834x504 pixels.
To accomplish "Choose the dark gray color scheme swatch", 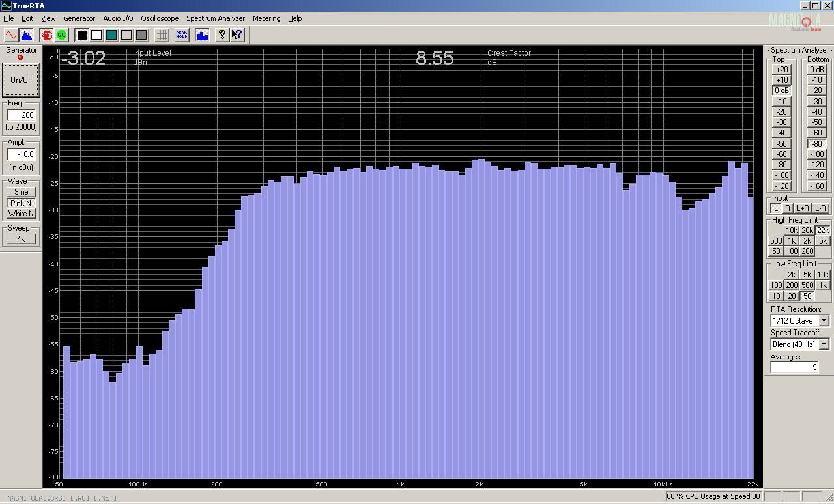I will 141,35.
